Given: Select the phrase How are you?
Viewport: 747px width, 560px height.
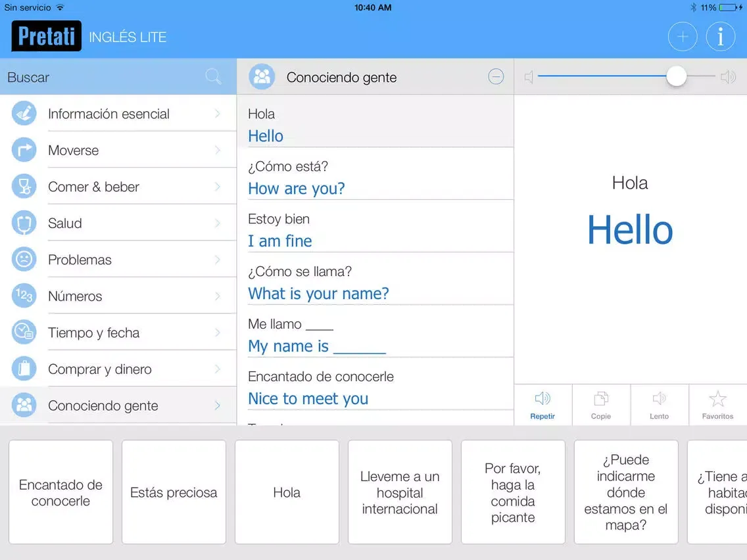Looking at the screenshot, I should (375, 174).
